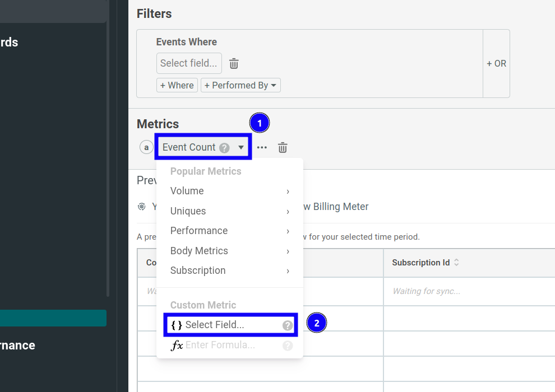This screenshot has height=392, width=555.
Task: Delete the Event Count metric via trash icon
Action: click(x=283, y=147)
